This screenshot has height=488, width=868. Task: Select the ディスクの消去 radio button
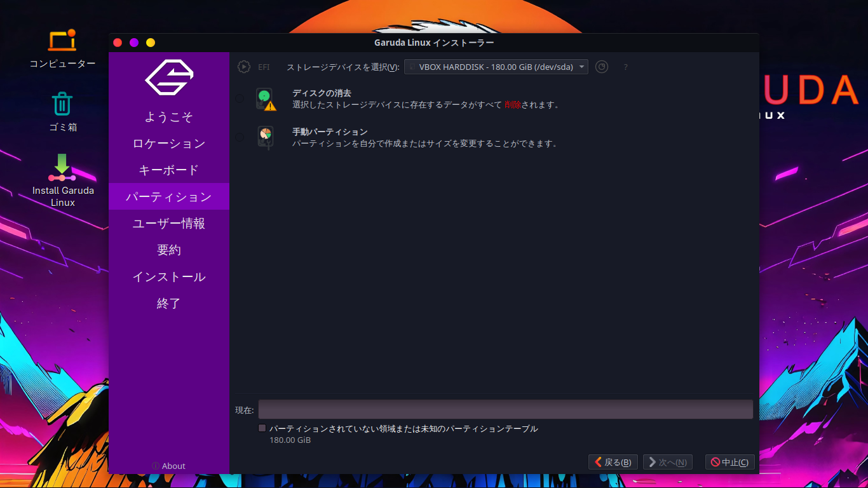tap(240, 98)
